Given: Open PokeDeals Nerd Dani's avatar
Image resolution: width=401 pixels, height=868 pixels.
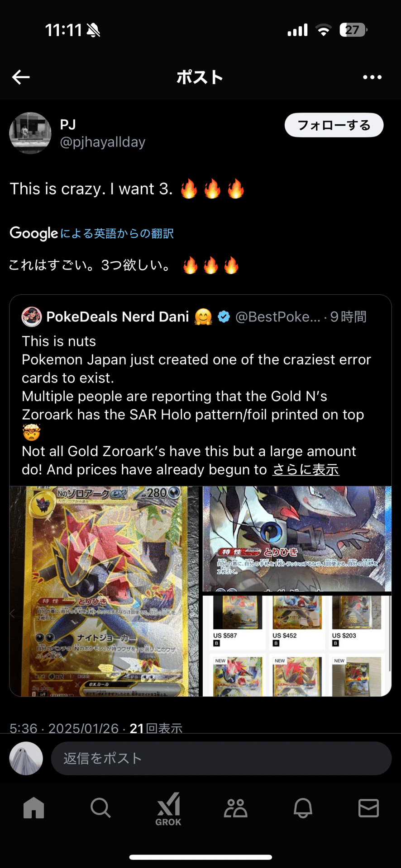Looking at the screenshot, I should coord(32,317).
